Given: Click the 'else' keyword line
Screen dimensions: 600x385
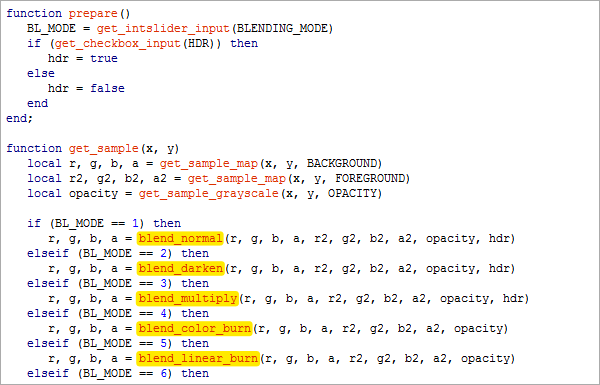Looking at the screenshot, I should click(x=41, y=73).
